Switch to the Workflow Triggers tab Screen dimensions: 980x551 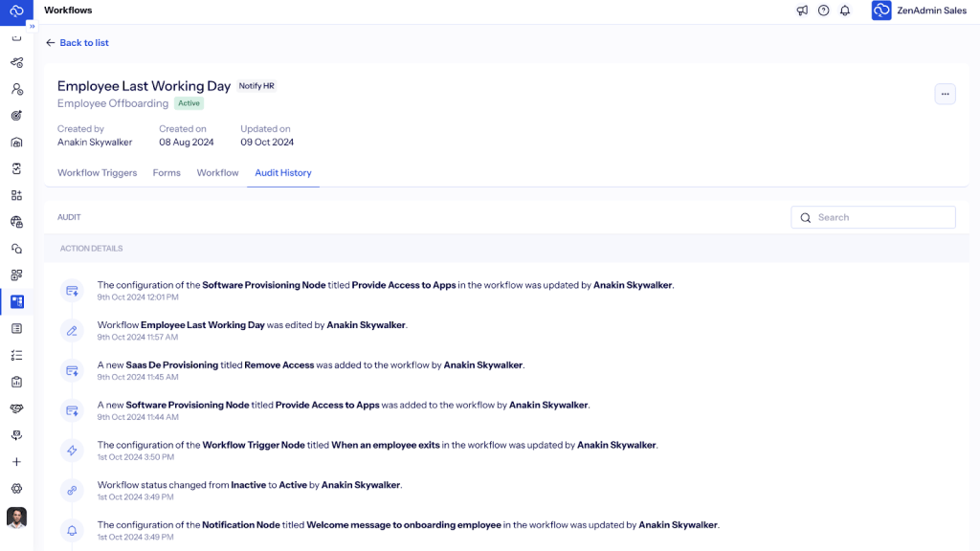(x=97, y=173)
